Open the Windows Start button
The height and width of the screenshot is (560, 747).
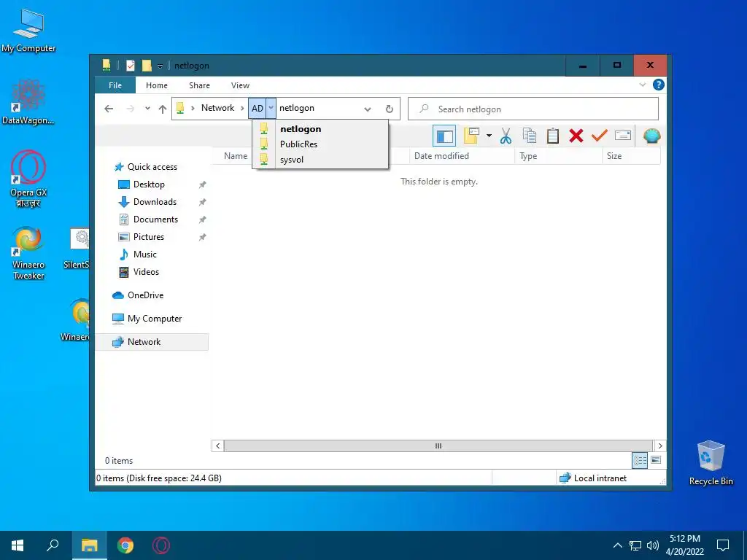(x=18, y=545)
